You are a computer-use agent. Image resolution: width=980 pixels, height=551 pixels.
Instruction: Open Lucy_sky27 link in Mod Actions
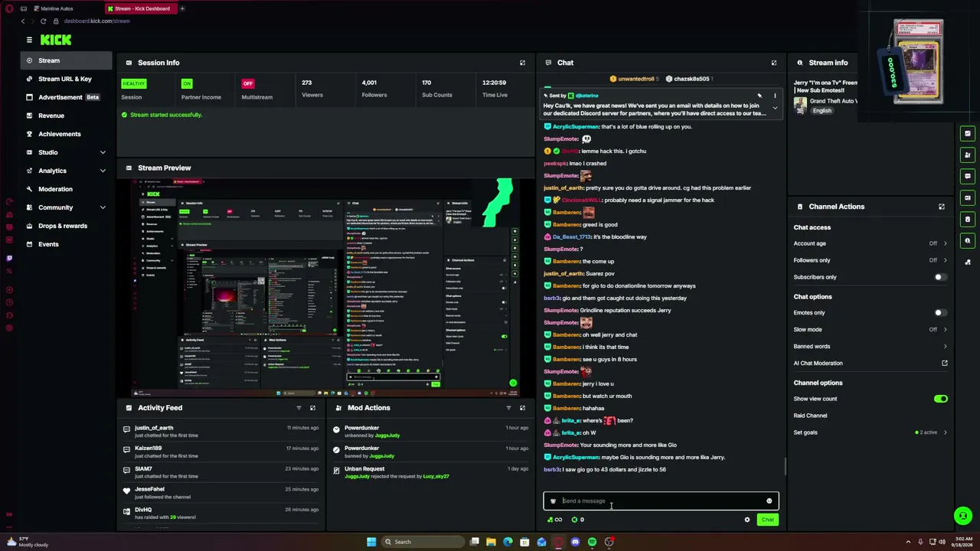click(x=436, y=476)
